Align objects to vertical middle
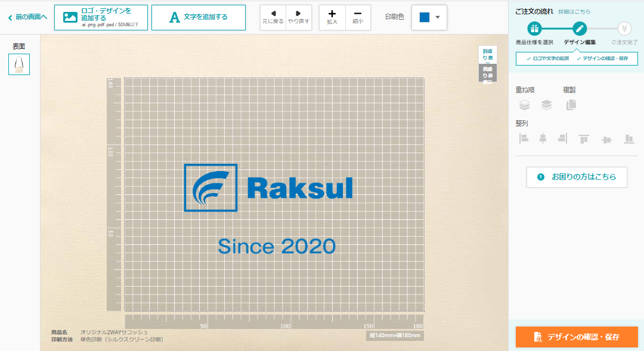Screen dimensions: 644x351 (606, 139)
